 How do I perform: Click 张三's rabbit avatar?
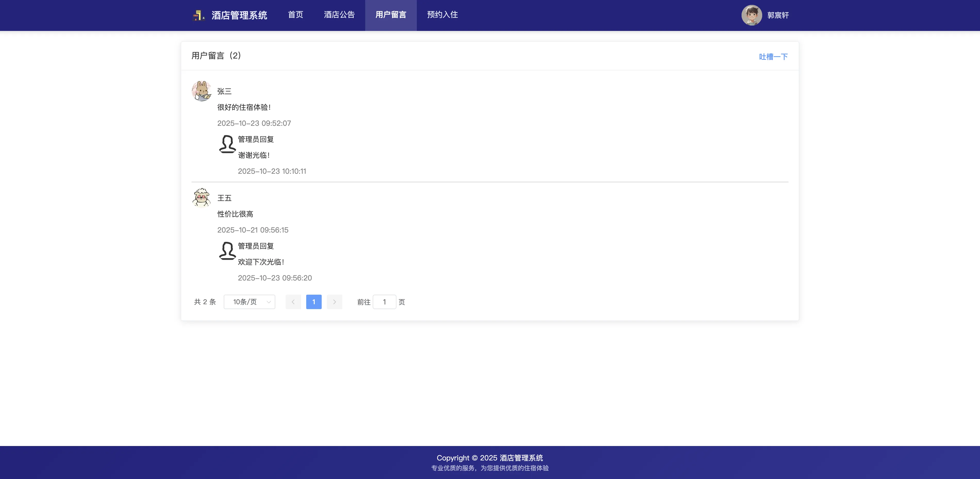[201, 91]
